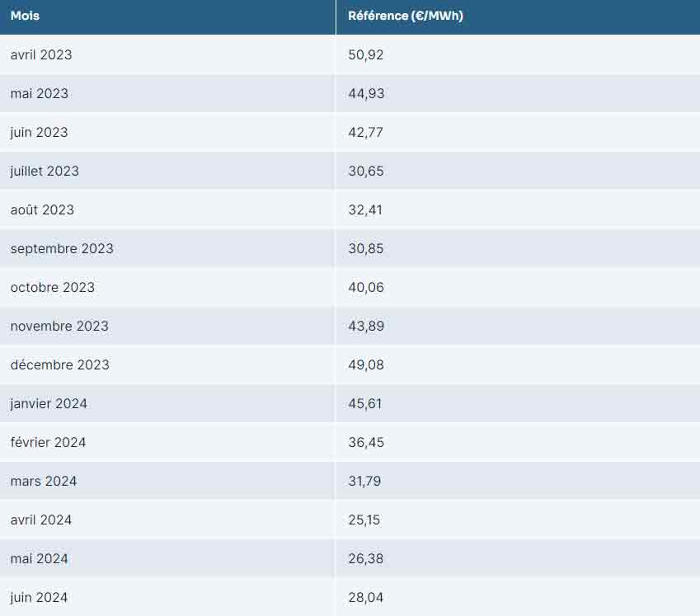The width and height of the screenshot is (700, 616).
Task: Click the value 32,41
Action: point(365,209)
